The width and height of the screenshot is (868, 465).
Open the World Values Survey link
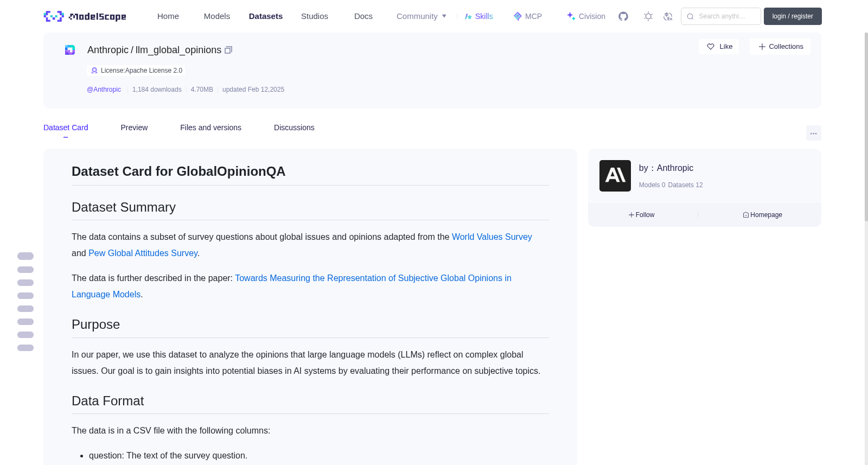click(x=492, y=237)
